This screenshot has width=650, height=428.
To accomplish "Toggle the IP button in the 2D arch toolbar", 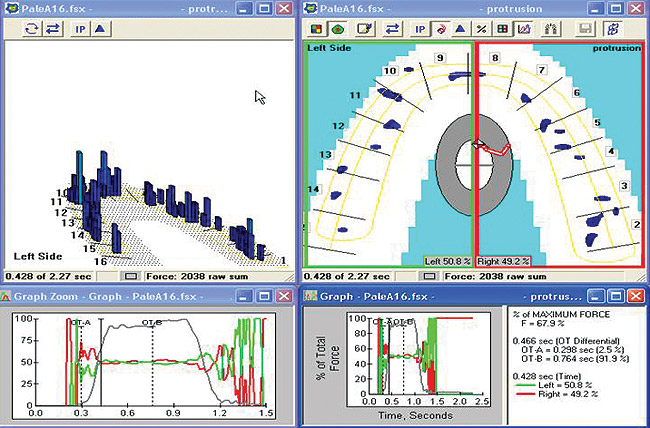I will tap(421, 28).
